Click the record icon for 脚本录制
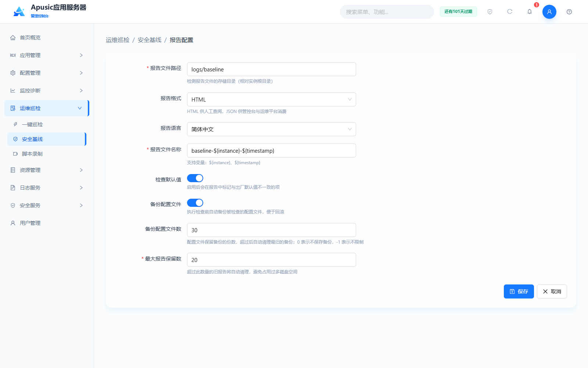This screenshot has width=588, height=368. coord(15,154)
